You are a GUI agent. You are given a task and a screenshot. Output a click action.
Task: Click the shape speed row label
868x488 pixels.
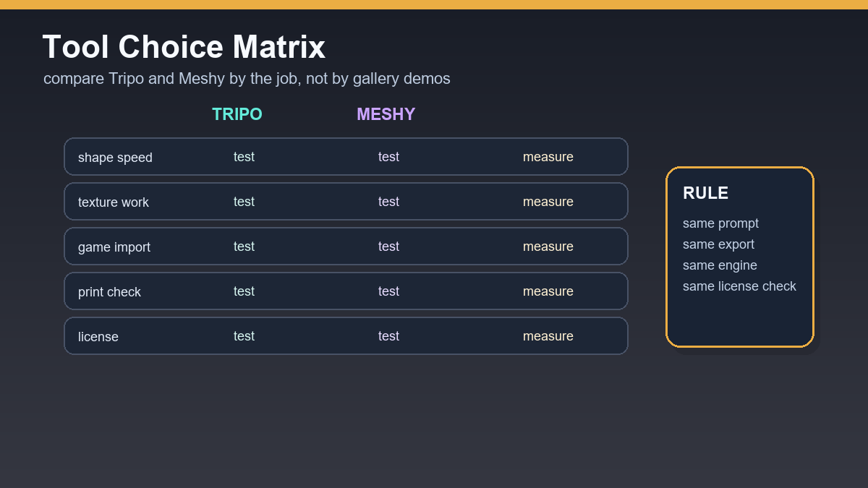[115, 158]
